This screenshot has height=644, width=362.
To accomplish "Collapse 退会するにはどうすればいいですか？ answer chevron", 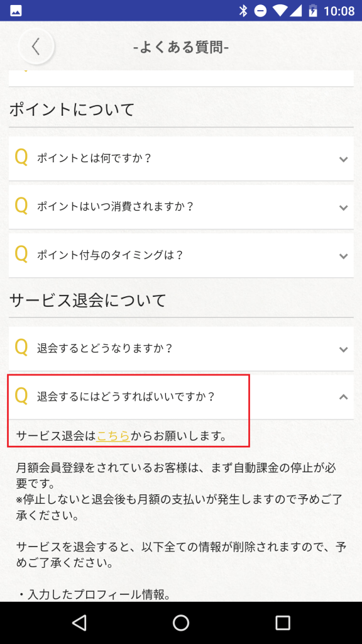I will coord(344,397).
